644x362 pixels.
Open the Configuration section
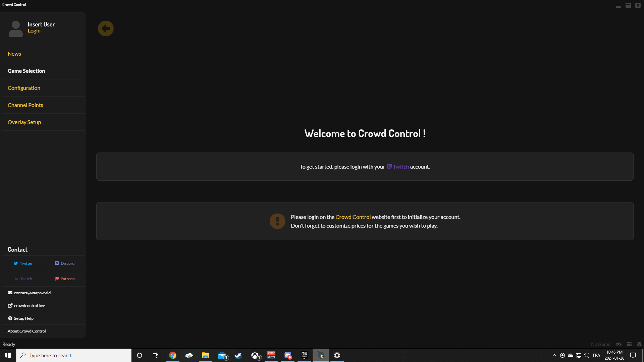coord(24,88)
